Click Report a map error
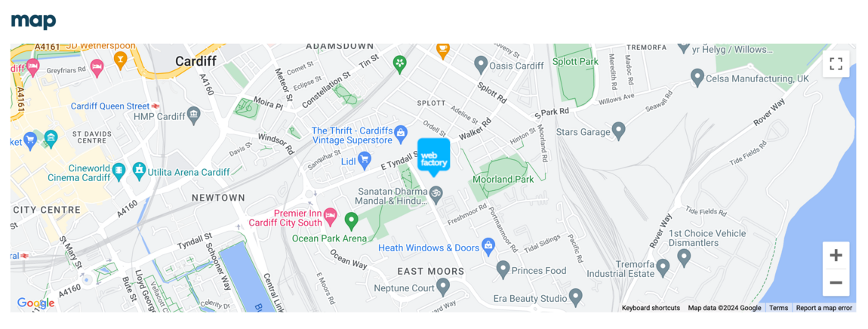The width and height of the screenshot is (868, 329). coord(823,308)
